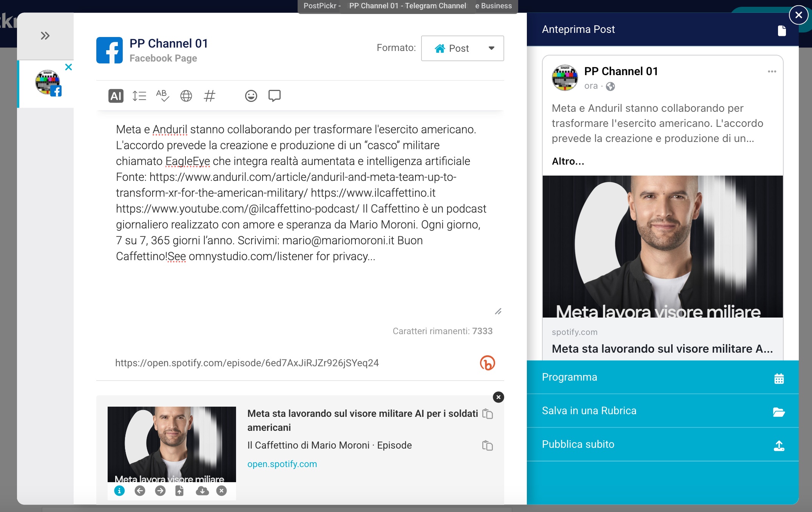Download the image via cloud icon
812x512 pixels.
coord(202,491)
